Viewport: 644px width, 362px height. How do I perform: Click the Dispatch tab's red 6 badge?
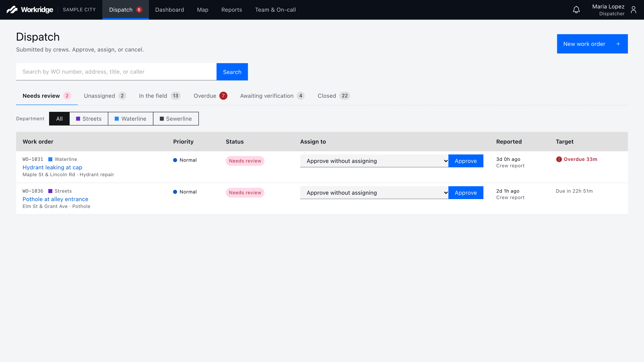139,10
